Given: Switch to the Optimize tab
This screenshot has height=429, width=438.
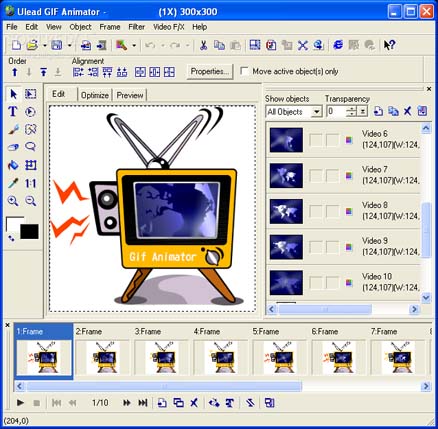Looking at the screenshot, I should (95, 95).
